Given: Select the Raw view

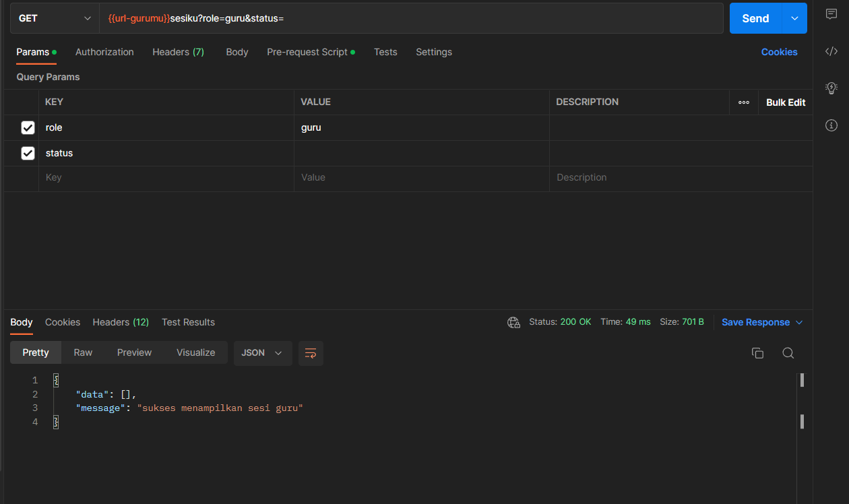Looking at the screenshot, I should point(83,352).
